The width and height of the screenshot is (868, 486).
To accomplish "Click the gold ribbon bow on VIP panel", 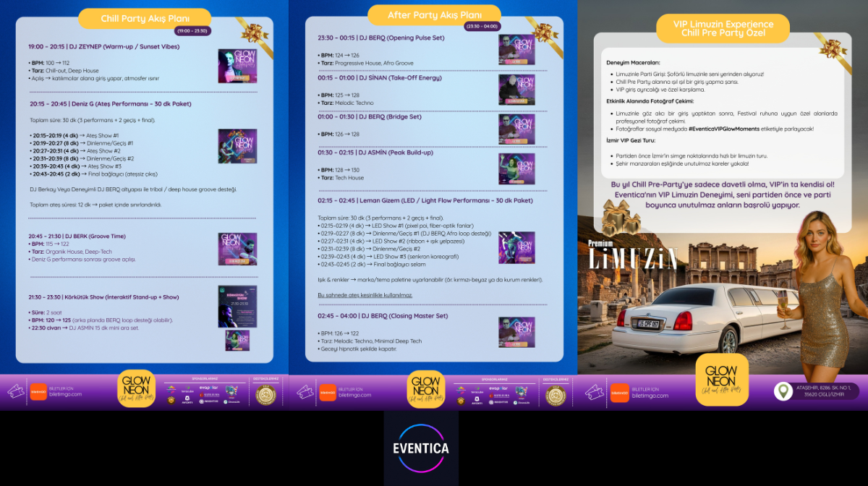I will click(x=832, y=47).
